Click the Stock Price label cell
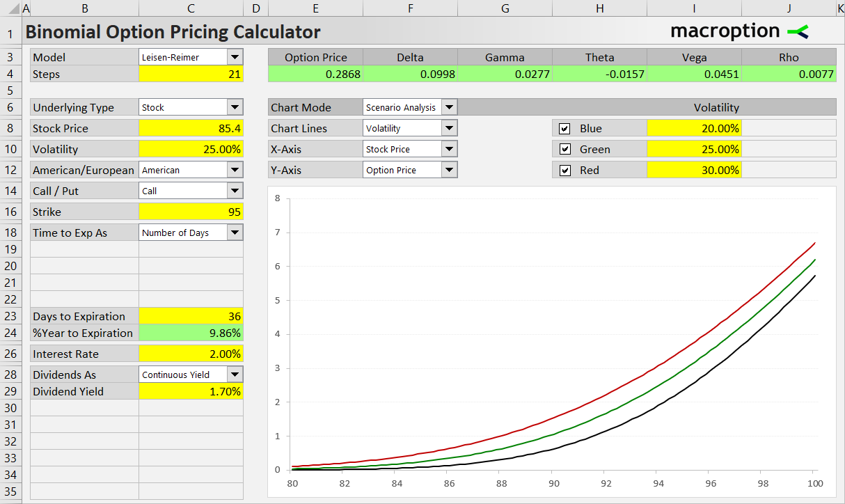The height and width of the screenshot is (504, 845). click(x=84, y=128)
